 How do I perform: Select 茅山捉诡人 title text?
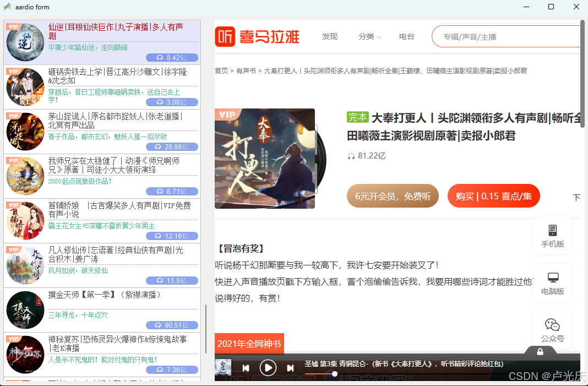tap(116, 121)
